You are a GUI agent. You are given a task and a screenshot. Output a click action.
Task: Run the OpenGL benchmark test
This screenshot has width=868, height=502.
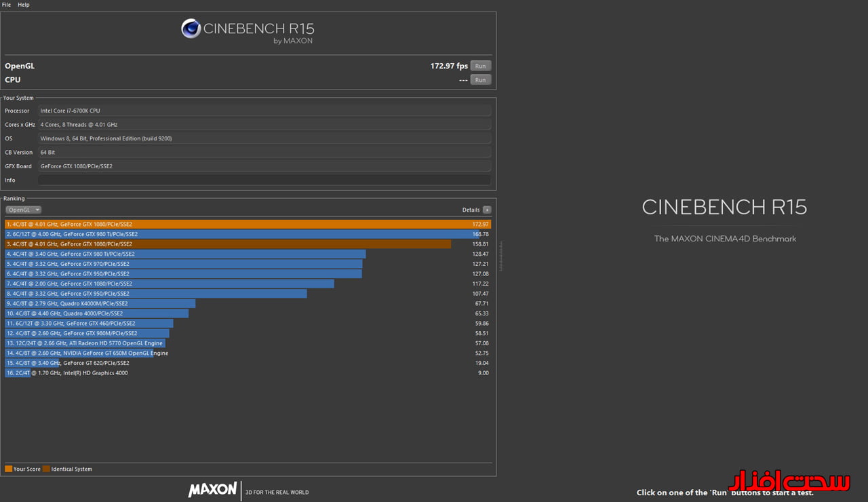(480, 66)
